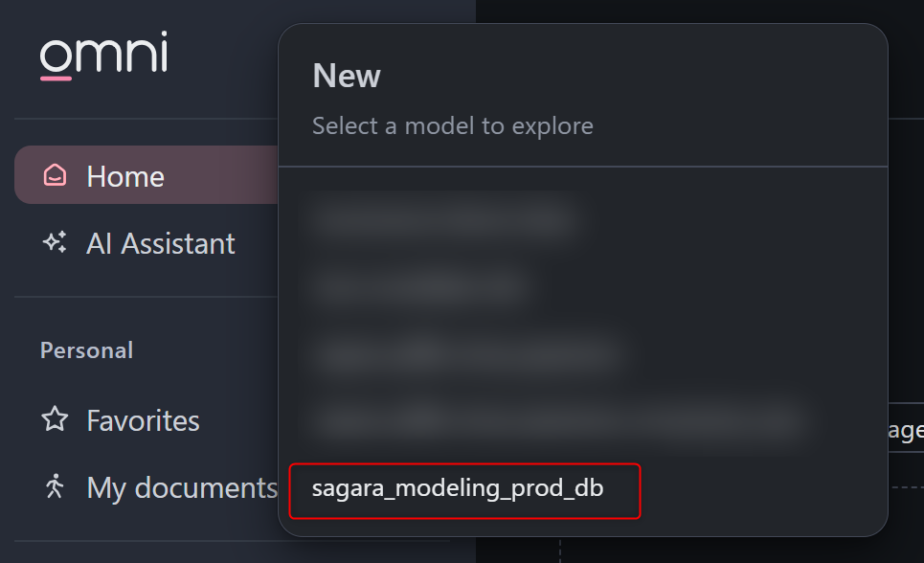Click the New popup heading
This screenshot has width=924, height=563.
[x=347, y=77]
